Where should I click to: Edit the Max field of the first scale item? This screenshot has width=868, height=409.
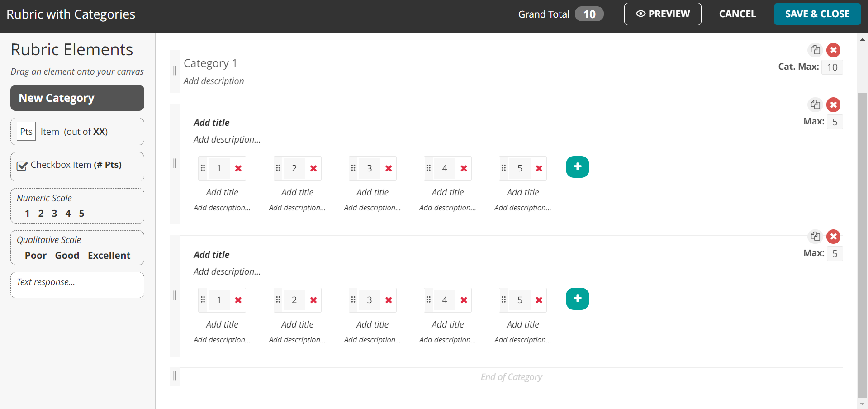pos(835,122)
